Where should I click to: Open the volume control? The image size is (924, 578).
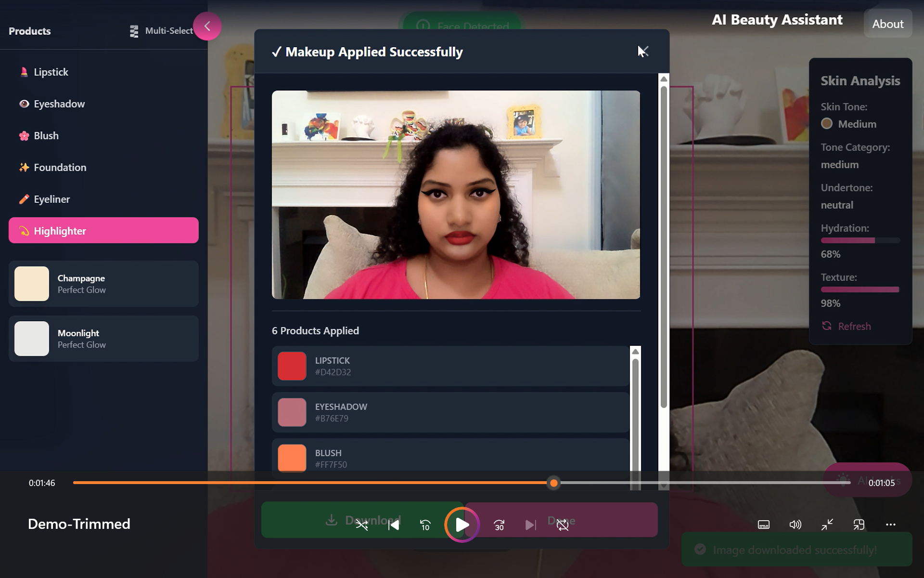point(796,525)
